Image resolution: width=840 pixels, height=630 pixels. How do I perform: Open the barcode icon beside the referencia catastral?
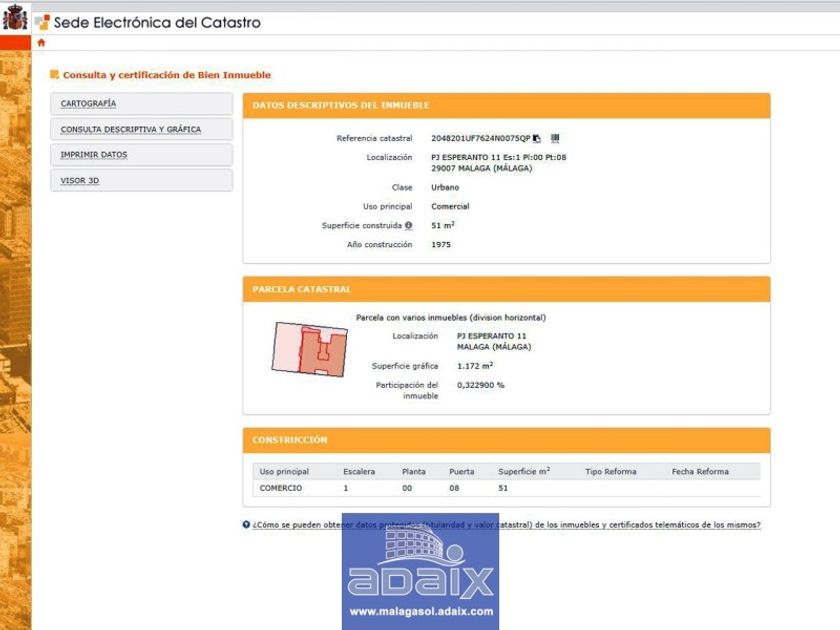pos(555,138)
